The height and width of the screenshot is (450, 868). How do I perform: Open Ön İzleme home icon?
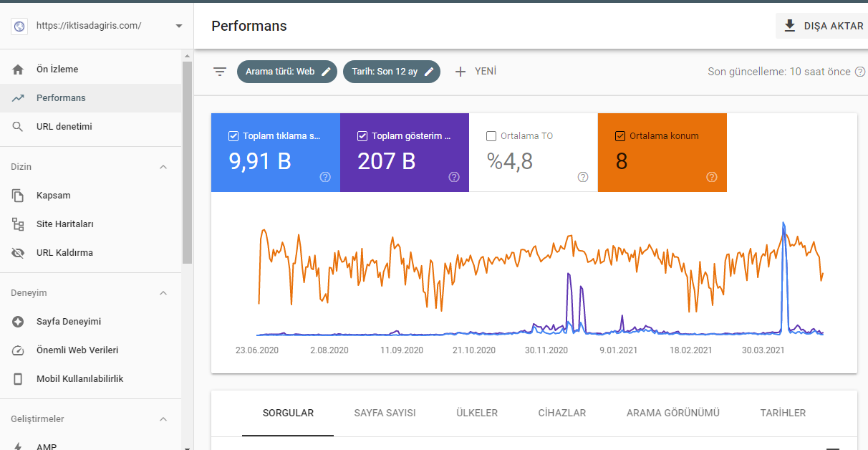19,70
